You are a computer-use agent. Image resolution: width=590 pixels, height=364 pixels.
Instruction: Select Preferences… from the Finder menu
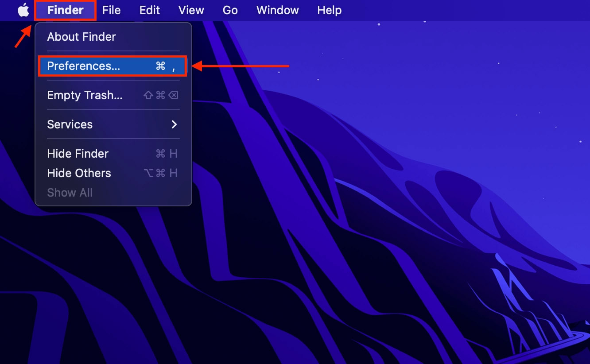[113, 66]
